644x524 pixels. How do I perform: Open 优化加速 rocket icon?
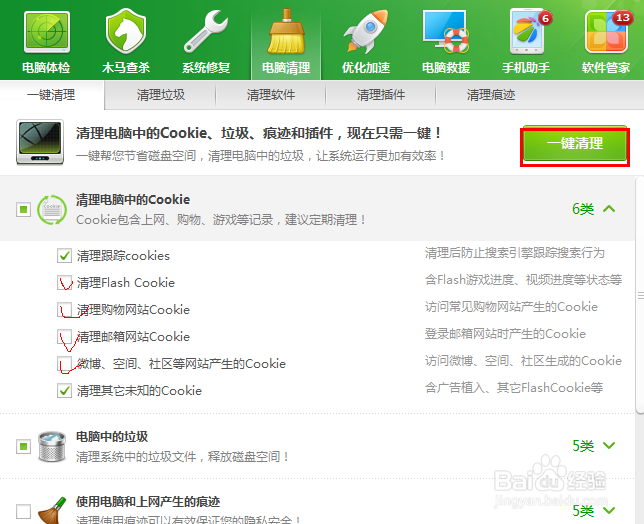tap(366, 32)
